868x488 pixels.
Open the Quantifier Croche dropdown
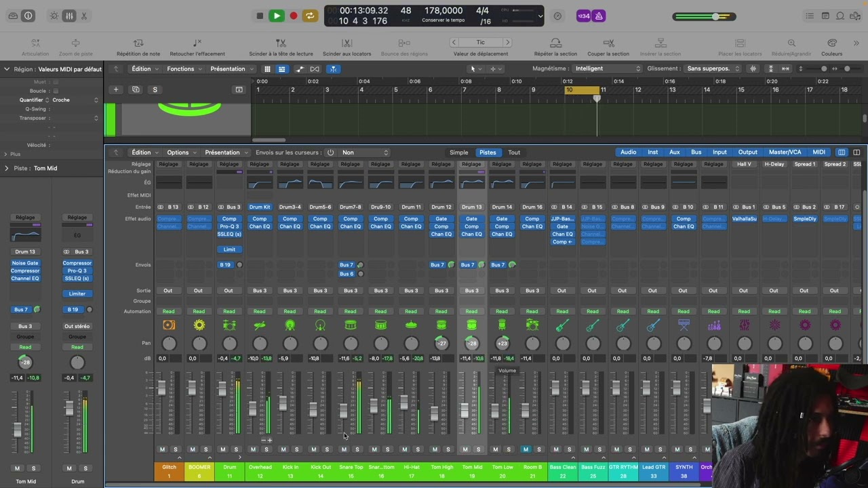75,100
